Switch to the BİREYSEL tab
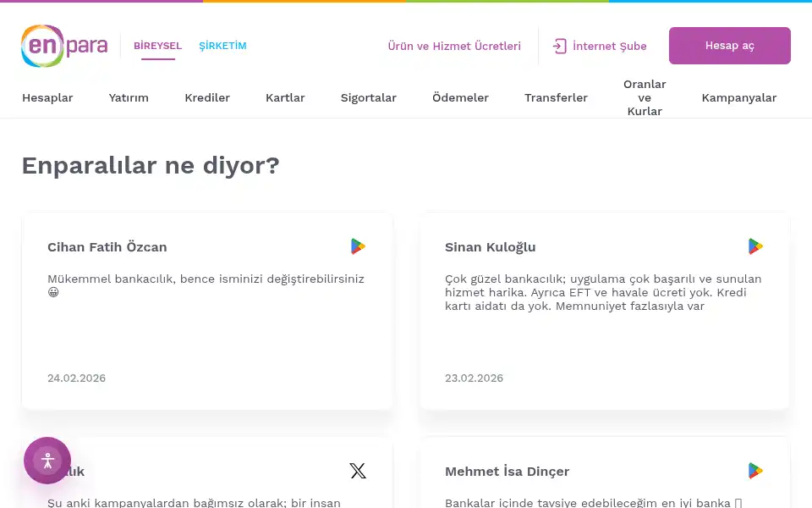 tap(158, 46)
